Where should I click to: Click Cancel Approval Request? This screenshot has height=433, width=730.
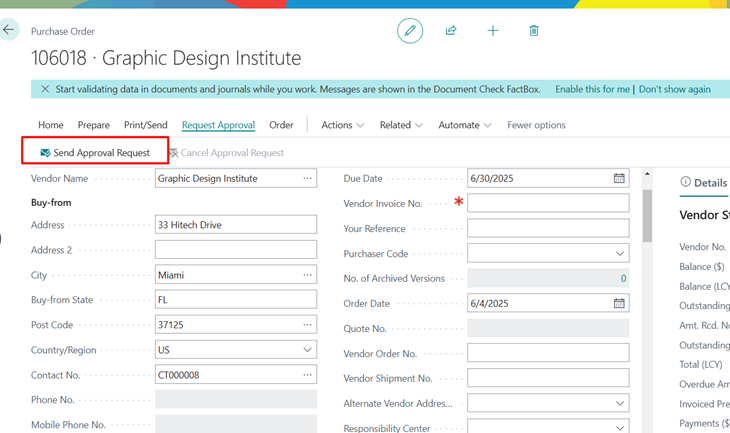pyautogui.click(x=226, y=153)
